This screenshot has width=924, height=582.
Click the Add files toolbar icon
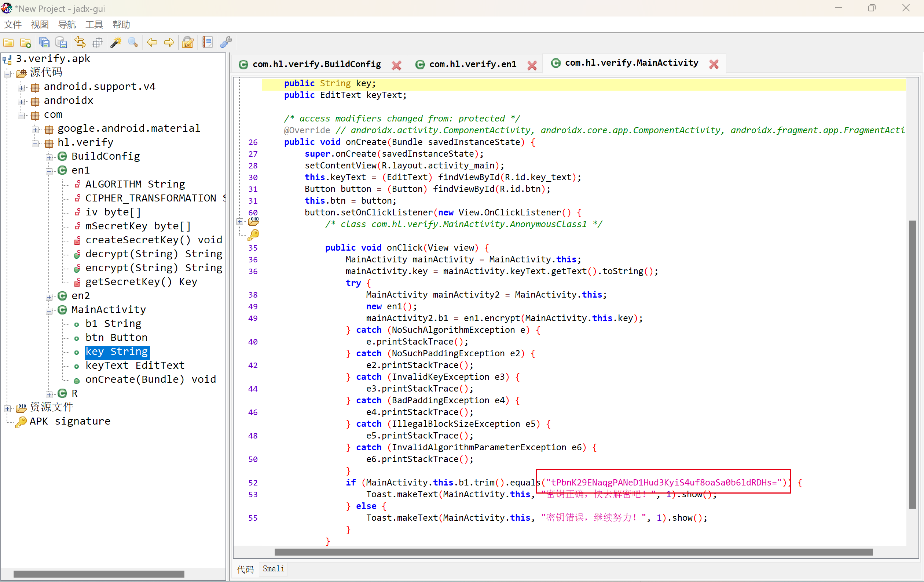pyautogui.click(x=26, y=42)
